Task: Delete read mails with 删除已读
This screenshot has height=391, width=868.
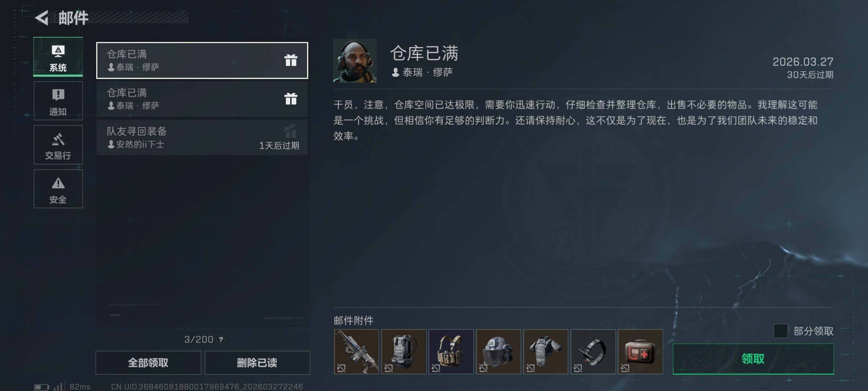Action: (x=257, y=363)
